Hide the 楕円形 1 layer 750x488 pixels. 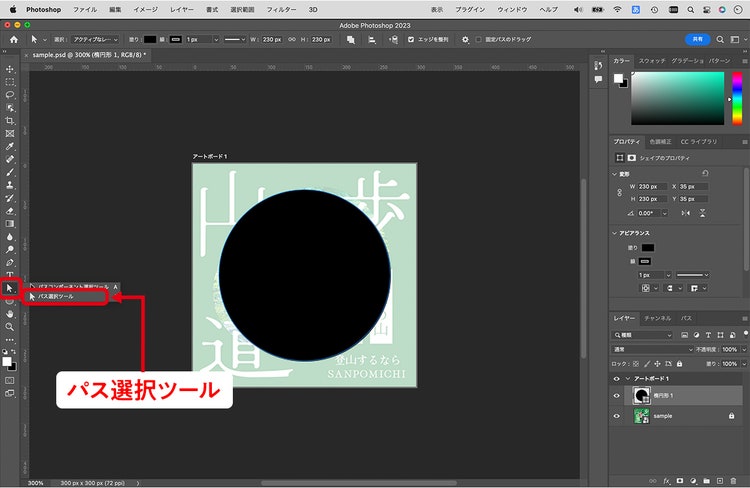[x=617, y=396]
